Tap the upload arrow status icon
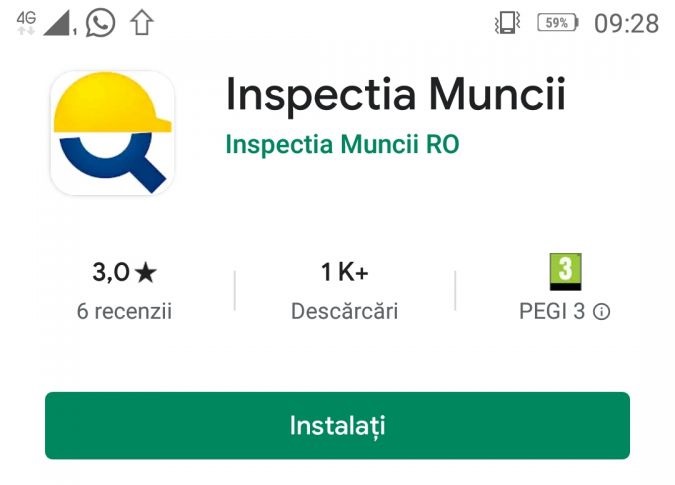 pos(142,22)
